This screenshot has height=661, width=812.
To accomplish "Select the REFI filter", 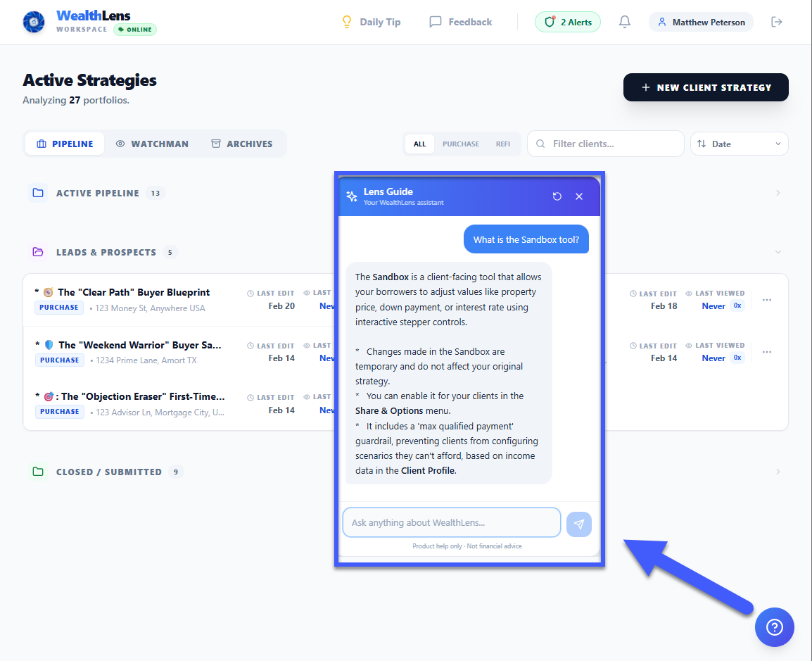I will [503, 144].
